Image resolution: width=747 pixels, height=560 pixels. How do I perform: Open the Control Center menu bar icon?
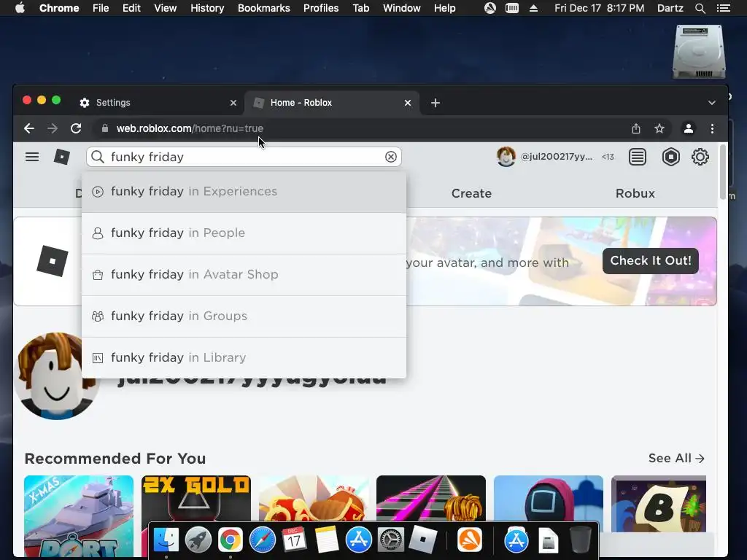point(723,8)
